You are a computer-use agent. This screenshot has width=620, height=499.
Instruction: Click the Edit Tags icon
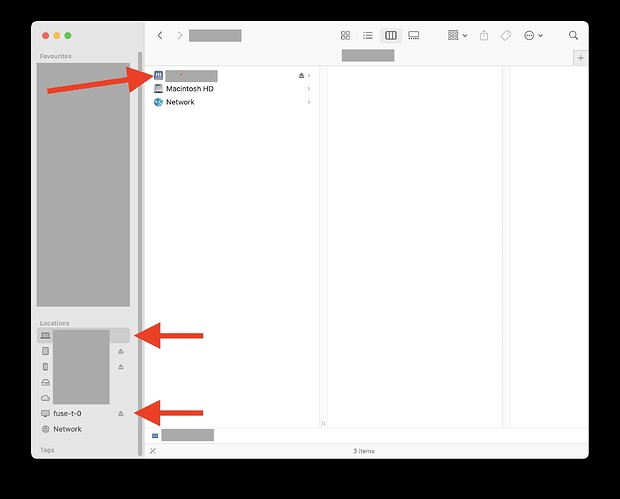(x=506, y=36)
